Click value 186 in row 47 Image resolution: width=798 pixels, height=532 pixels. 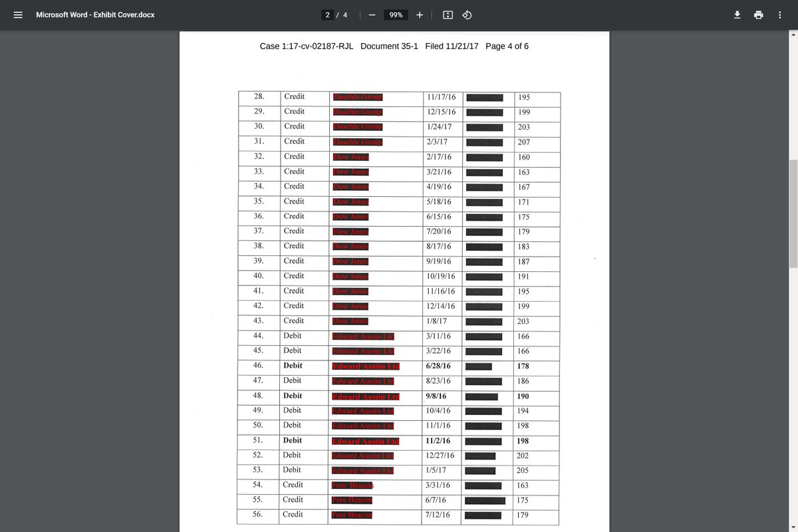click(523, 382)
